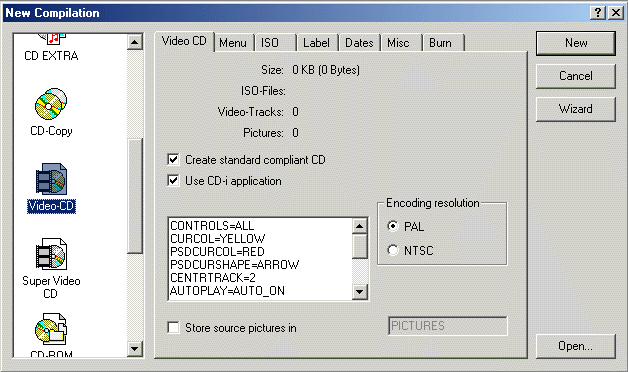The width and height of the screenshot is (628, 372).
Task: Choose NTSC encoding resolution
Action: click(393, 250)
